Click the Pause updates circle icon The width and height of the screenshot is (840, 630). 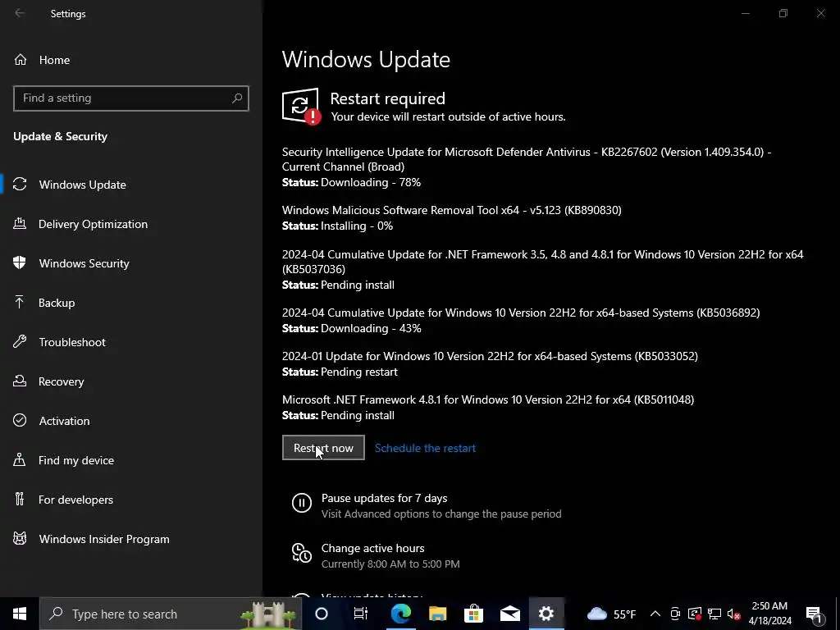[302, 503]
